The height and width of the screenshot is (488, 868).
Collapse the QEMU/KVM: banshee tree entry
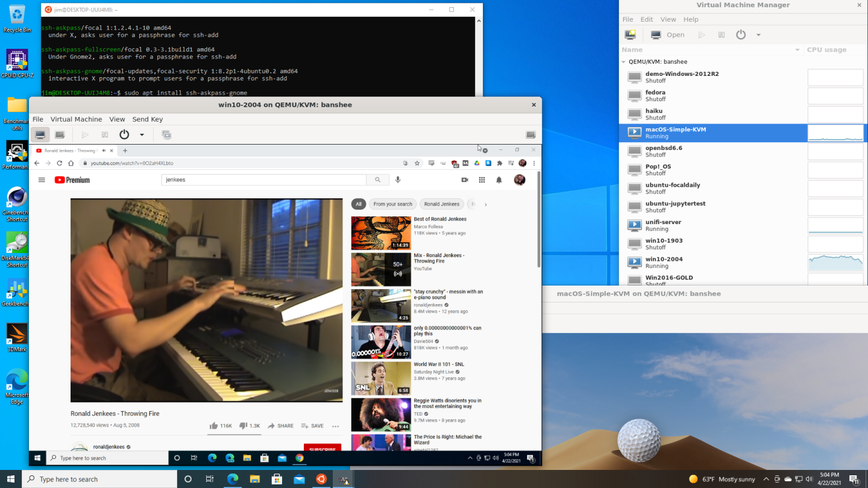pos(624,61)
